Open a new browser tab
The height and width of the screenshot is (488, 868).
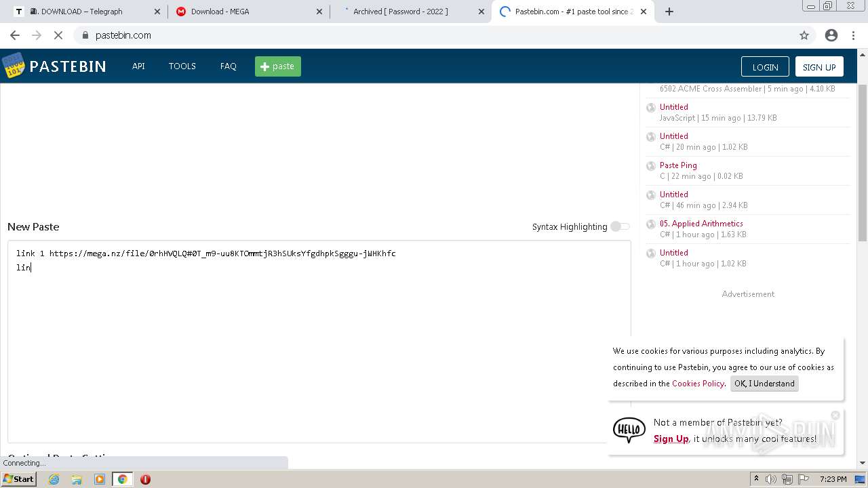669,12
